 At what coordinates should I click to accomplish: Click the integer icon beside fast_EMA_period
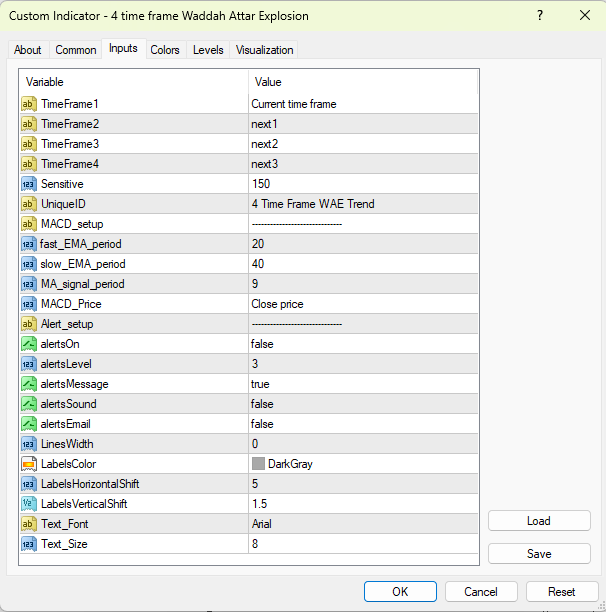[29, 244]
